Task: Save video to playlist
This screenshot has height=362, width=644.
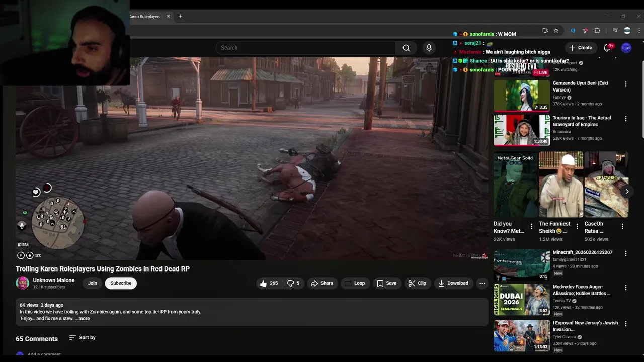Action: click(386, 283)
